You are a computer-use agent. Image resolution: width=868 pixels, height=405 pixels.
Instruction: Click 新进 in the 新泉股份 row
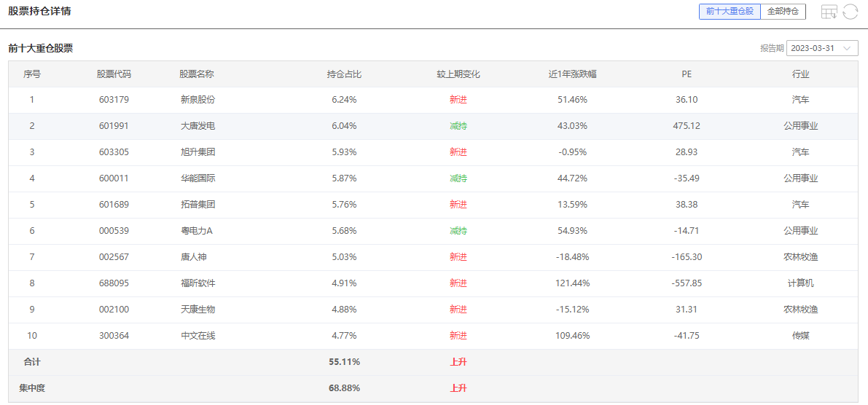[x=458, y=100]
